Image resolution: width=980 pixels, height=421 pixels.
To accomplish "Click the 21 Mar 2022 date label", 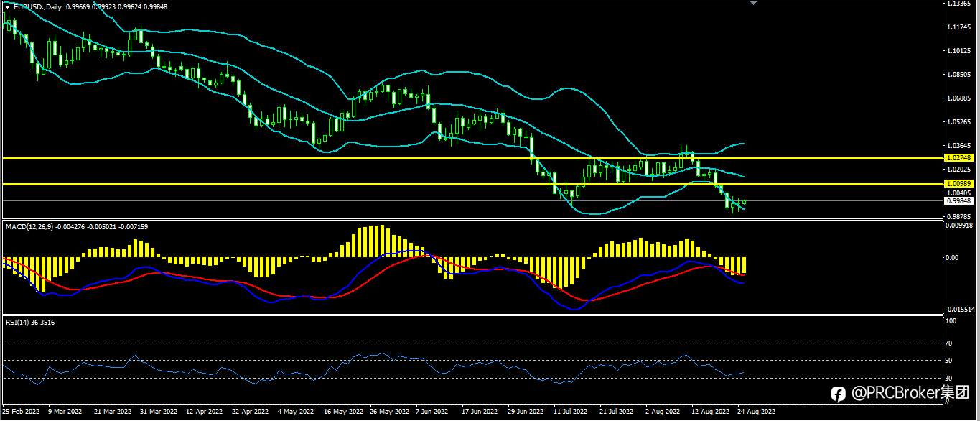I will [x=113, y=412].
